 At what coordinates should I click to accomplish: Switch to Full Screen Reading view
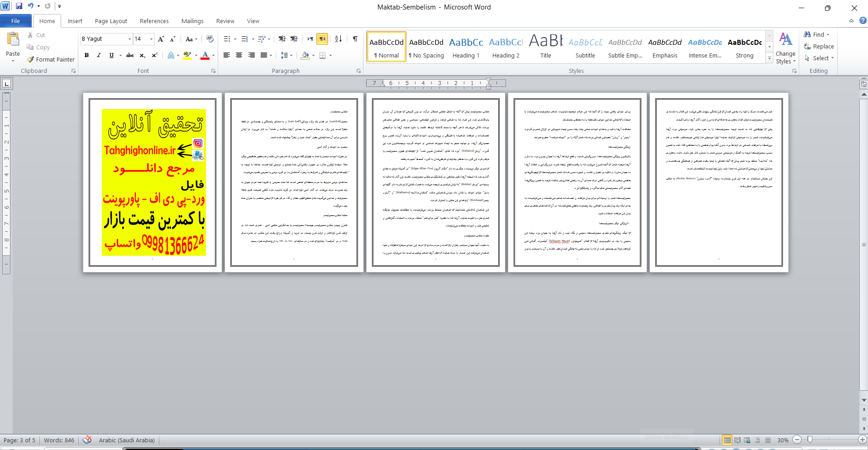coord(737,440)
